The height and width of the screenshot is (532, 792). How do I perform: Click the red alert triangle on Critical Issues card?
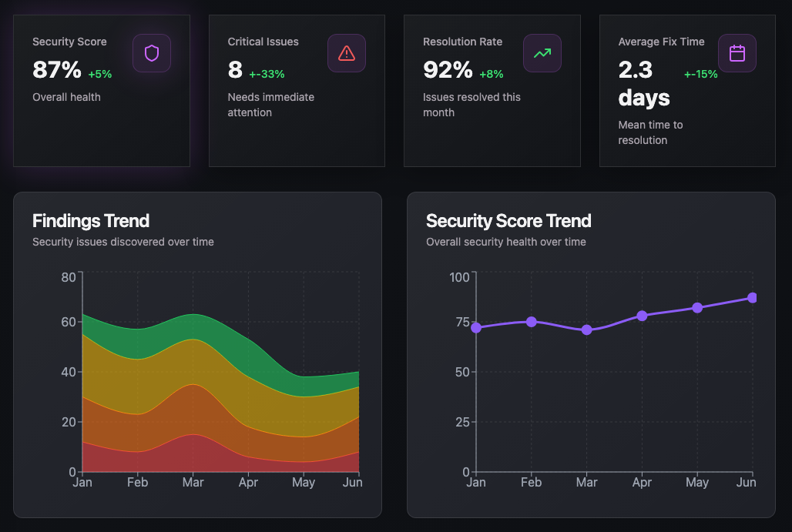(347, 52)
